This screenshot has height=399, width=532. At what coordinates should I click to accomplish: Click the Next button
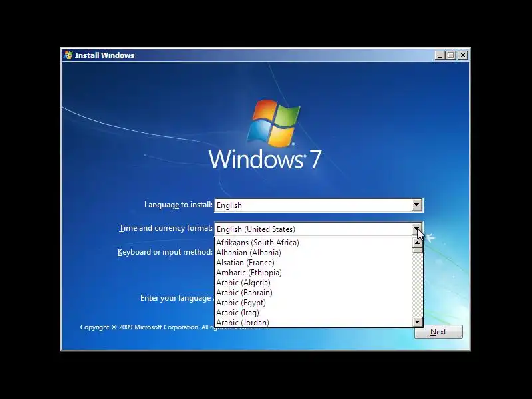(438, 332)
